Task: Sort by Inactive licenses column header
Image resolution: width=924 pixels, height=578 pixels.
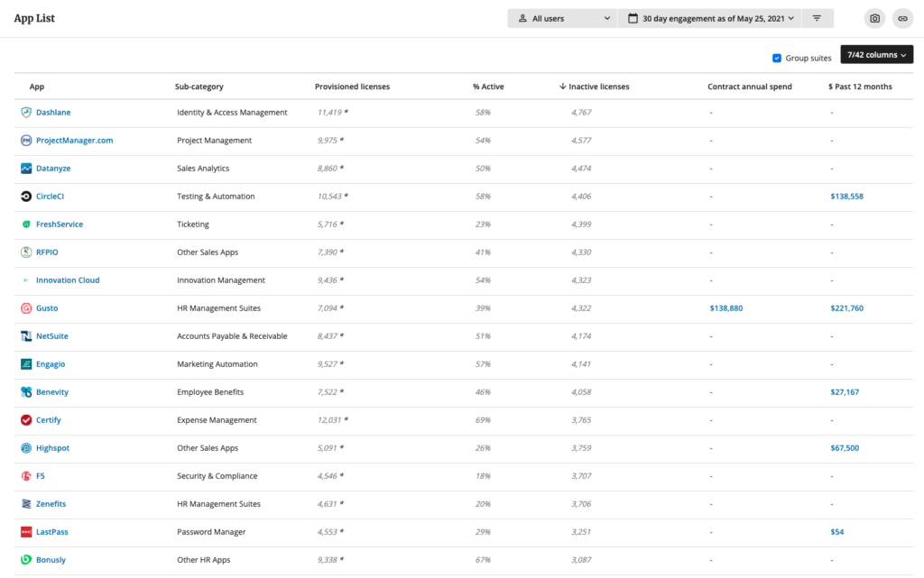Action: [594, 87]
